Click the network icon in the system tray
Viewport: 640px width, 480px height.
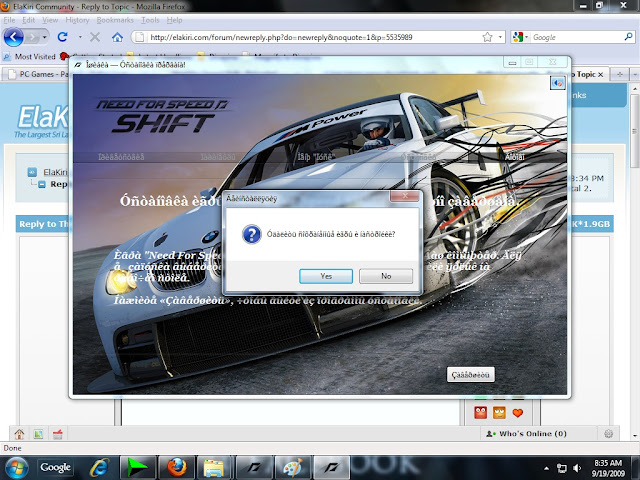(x=562, y=468)
